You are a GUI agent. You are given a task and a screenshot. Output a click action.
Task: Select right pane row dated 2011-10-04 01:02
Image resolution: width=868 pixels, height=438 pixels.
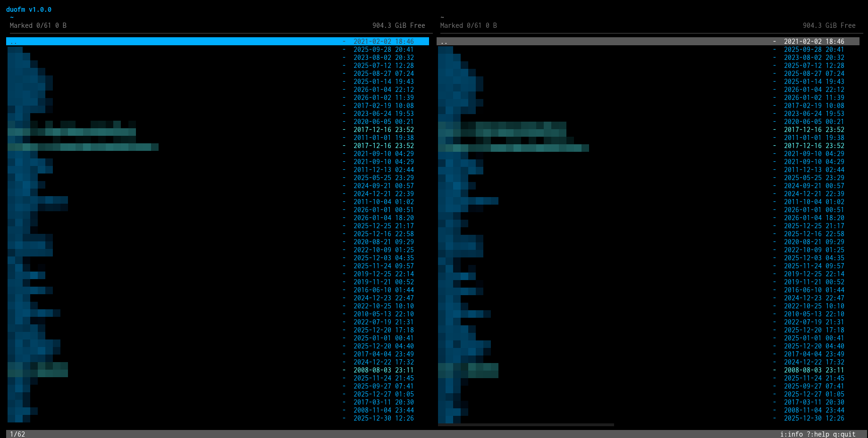pos(648,202)
